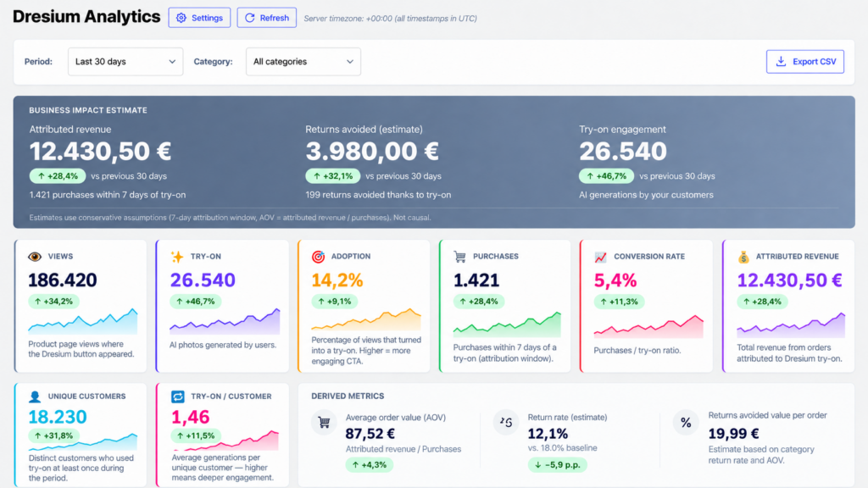This screenshot has width=868, height=488.
Task: Click the person icon on Unique Customers card
Action: 35,396
